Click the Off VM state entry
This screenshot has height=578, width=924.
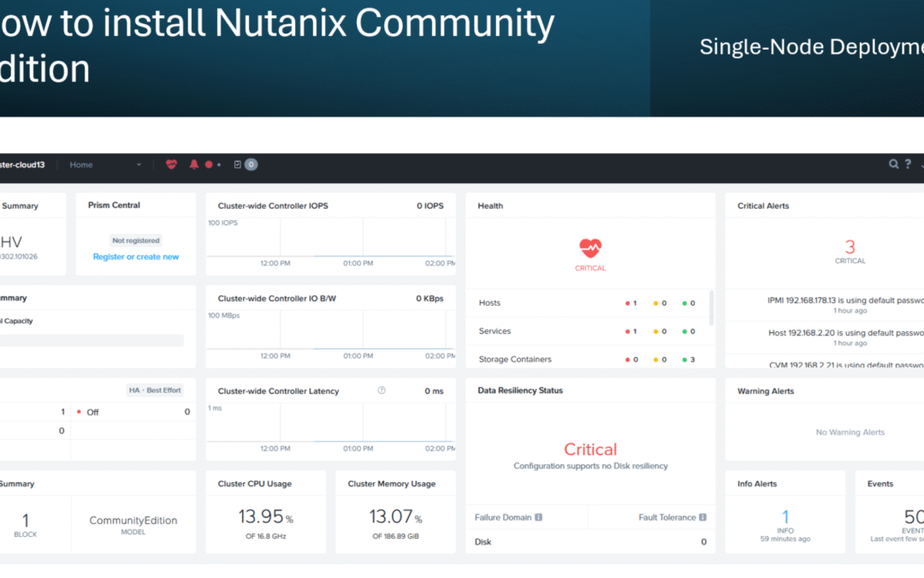[x=92, y=412]
